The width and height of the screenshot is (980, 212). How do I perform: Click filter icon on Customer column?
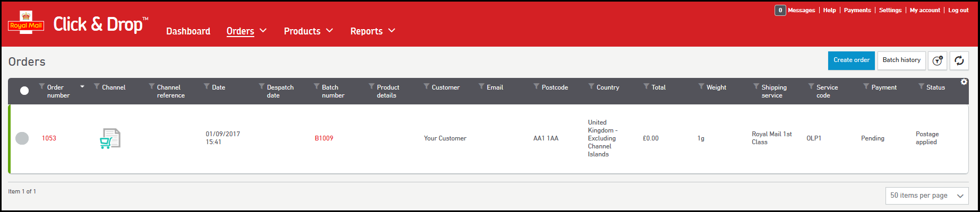point(426,86)
